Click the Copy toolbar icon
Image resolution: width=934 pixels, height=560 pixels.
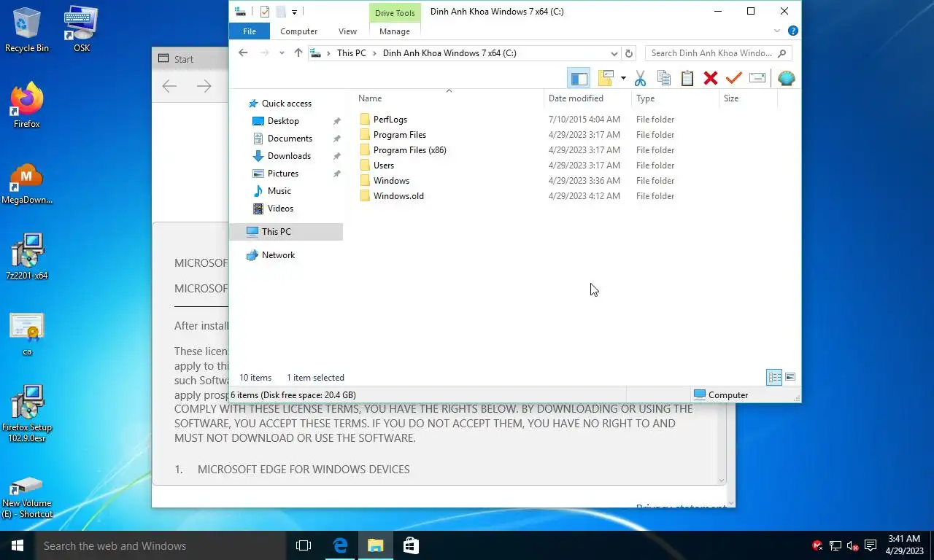click(x=664, y=78)
